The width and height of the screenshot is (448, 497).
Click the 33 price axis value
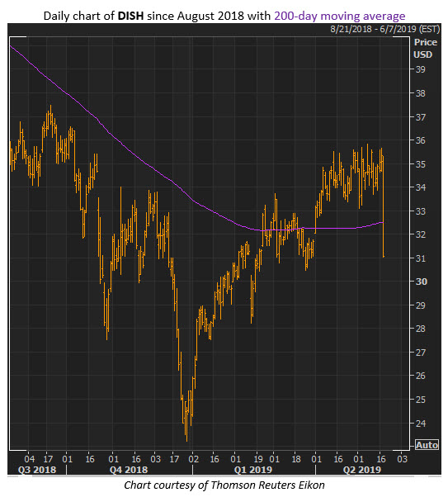point(421,211)
